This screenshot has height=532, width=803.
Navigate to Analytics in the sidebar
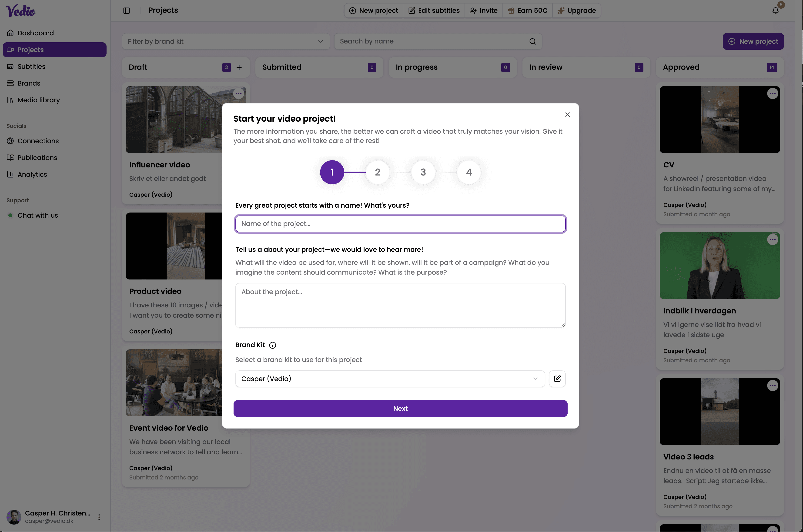[x=32, y=174]
